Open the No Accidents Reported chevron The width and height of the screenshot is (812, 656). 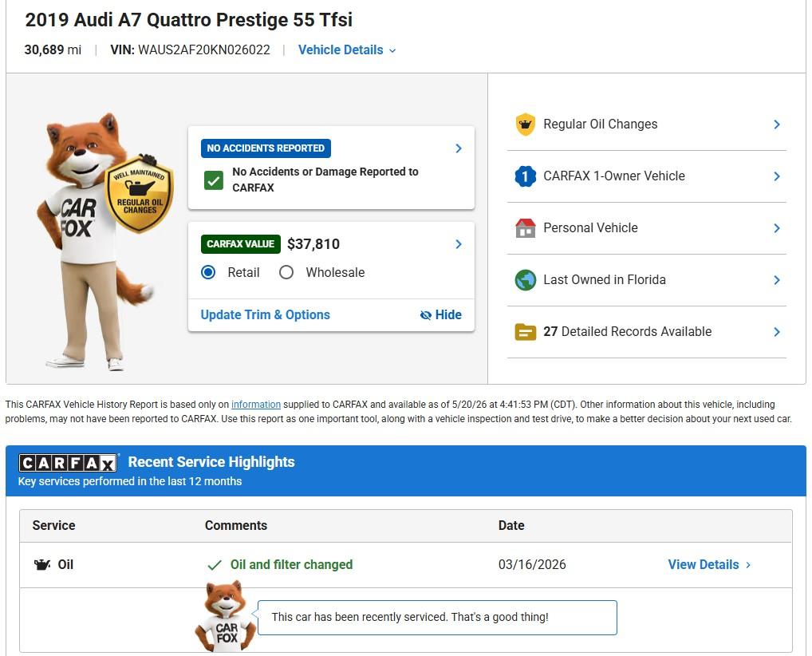click(459, 148)
